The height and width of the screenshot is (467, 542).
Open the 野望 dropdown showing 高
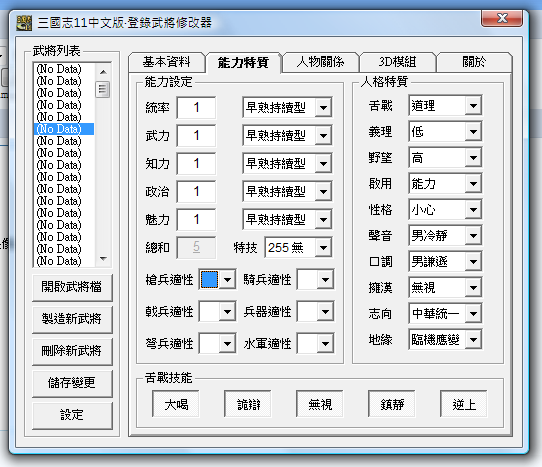point(445,158)
